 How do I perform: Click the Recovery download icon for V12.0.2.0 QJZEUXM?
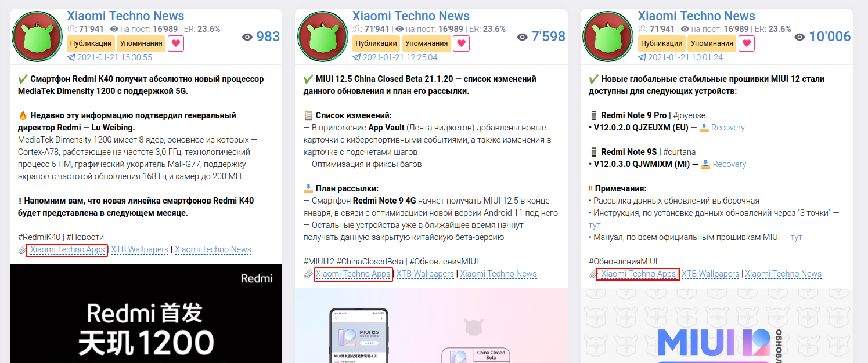704,128
